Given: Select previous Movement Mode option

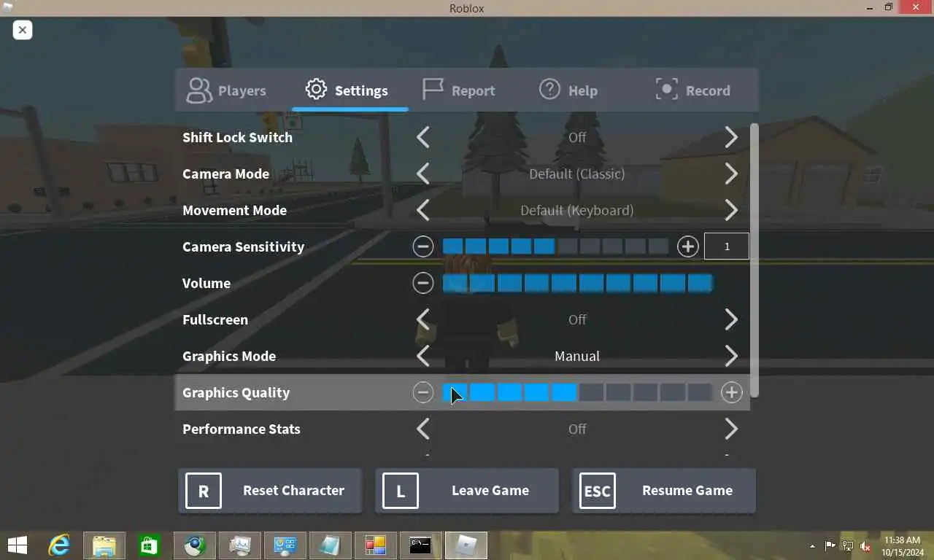Looking at the screenshot, I should [423, 210].
